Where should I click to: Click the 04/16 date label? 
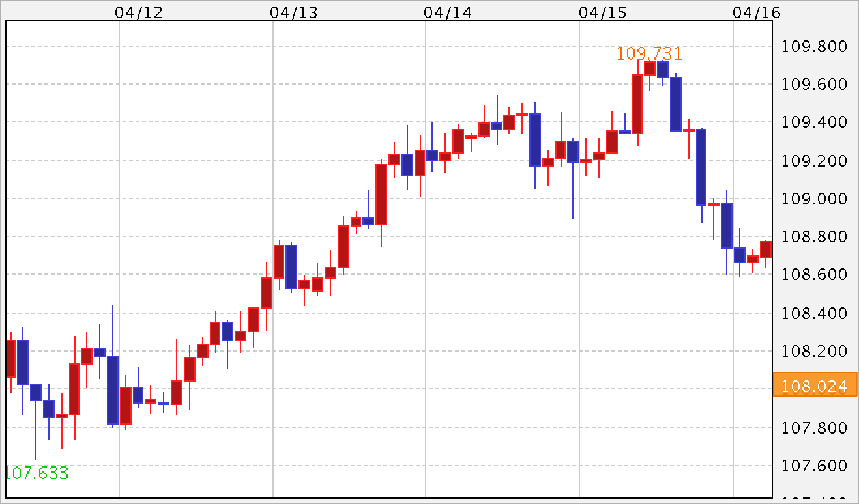point(757,12)
